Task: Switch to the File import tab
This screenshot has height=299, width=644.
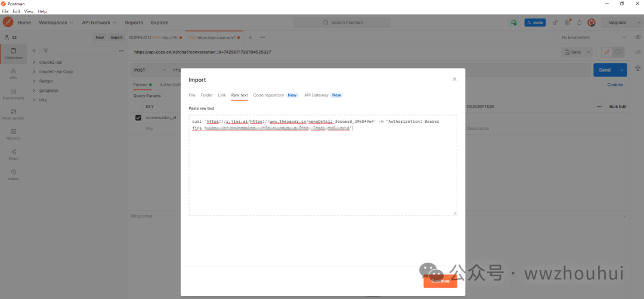Action: pos(192,95)
